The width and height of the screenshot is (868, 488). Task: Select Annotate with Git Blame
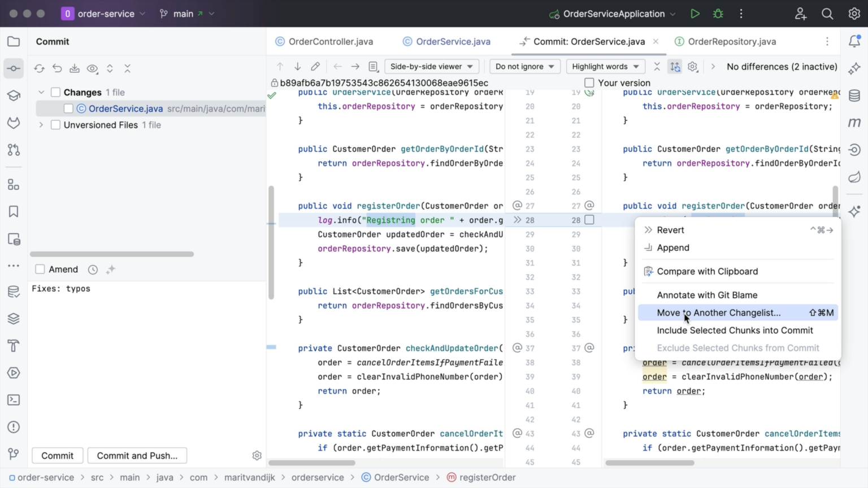[707, 294]
